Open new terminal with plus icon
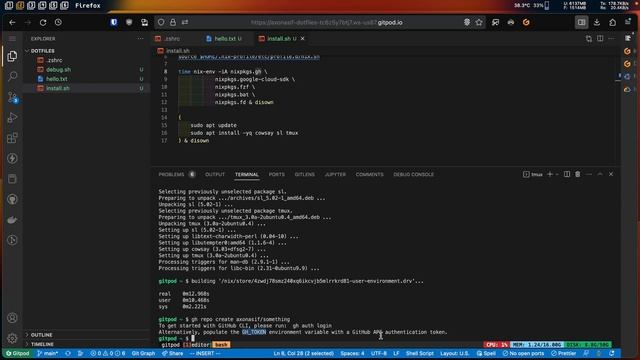Screen dimensions: 640x360 point(549,174)
